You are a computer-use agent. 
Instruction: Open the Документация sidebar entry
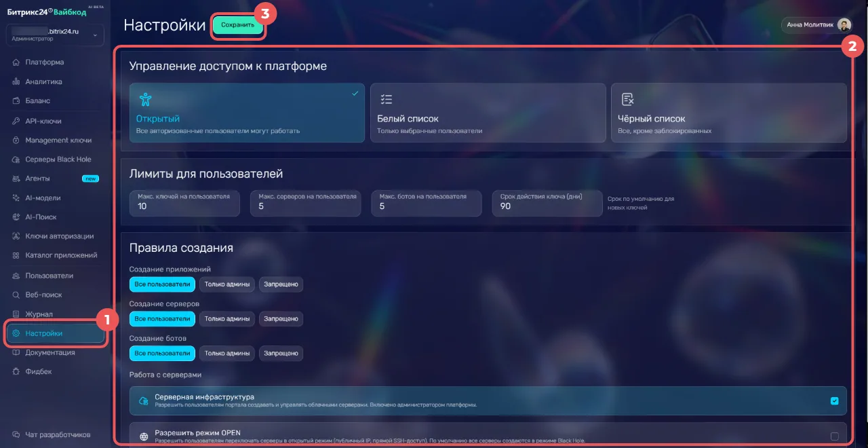(56, 353)
